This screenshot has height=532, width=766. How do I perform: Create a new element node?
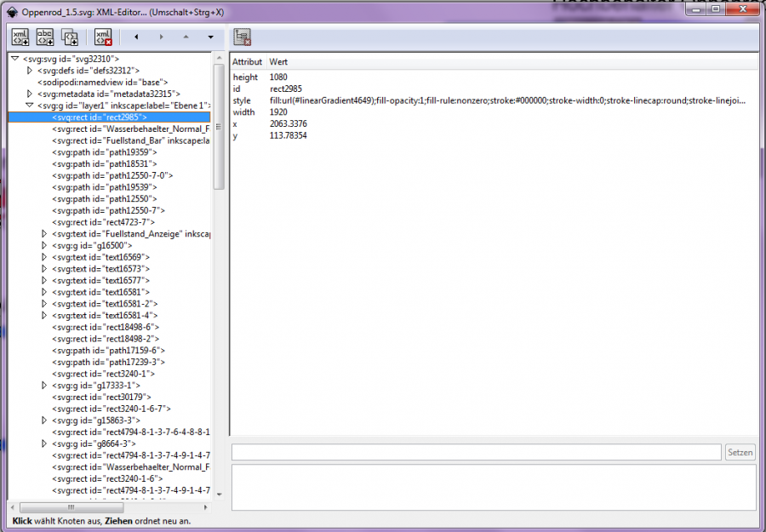[x=20, y=37]
